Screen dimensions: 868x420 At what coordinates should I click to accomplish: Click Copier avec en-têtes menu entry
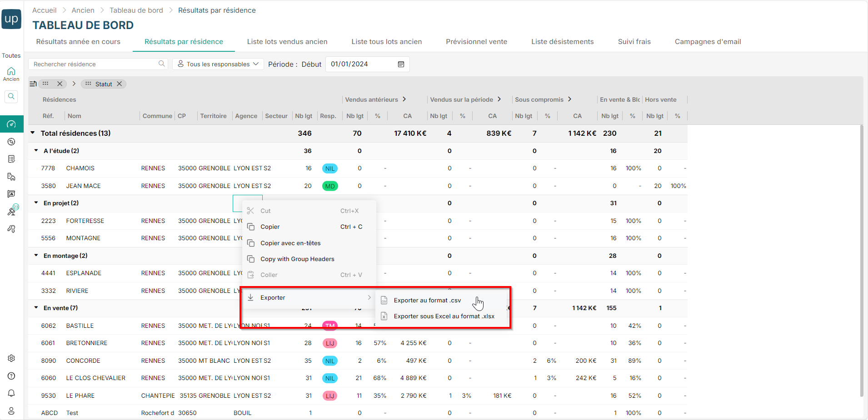[290, 243]
